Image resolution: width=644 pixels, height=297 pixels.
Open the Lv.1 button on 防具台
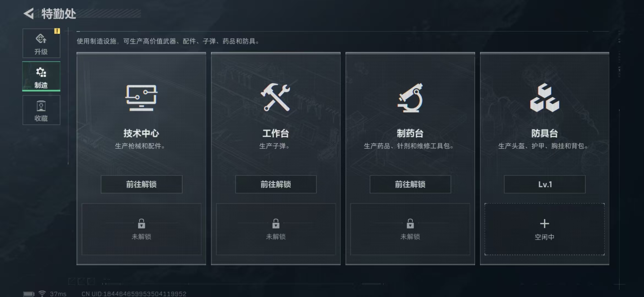tap(545, 184)
